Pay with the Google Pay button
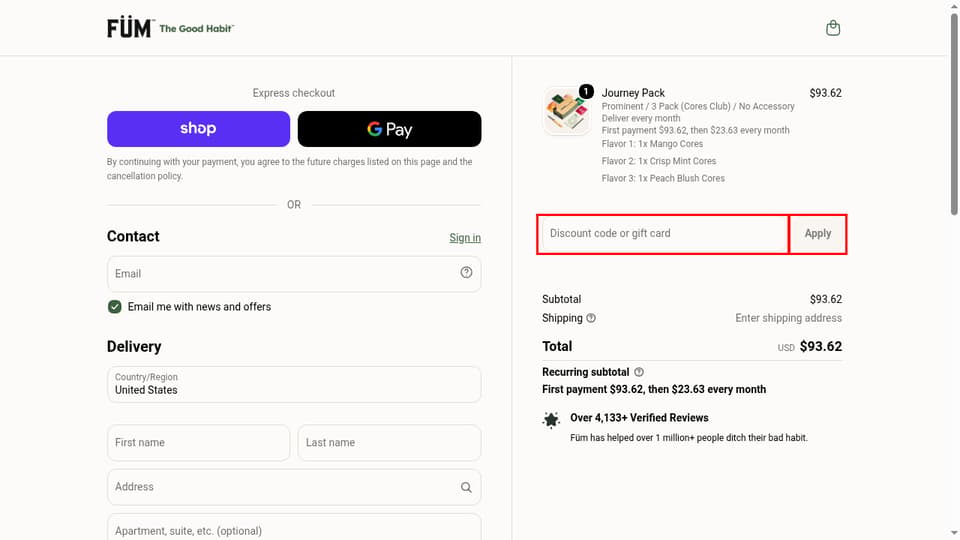Viewport: 960px width, 540px height. (x=389, y=129)
